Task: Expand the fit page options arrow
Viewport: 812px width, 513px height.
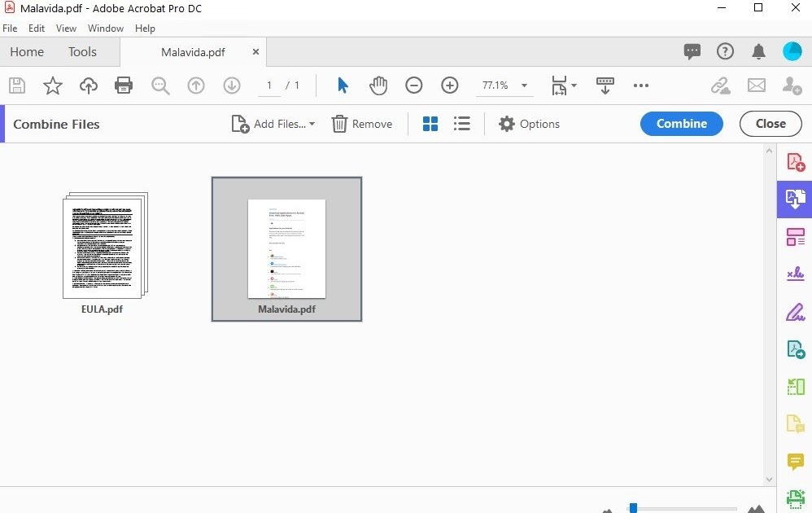Action: 574,85
